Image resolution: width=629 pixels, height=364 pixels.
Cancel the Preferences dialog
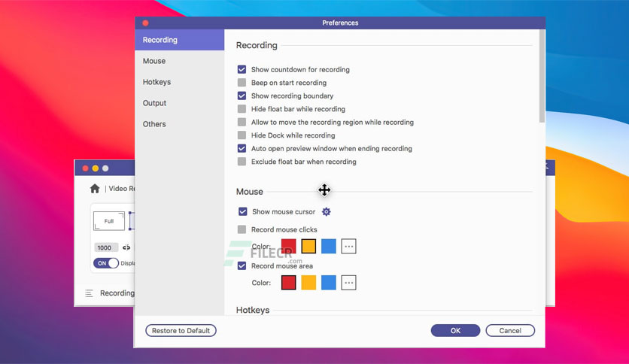(510, 331)
